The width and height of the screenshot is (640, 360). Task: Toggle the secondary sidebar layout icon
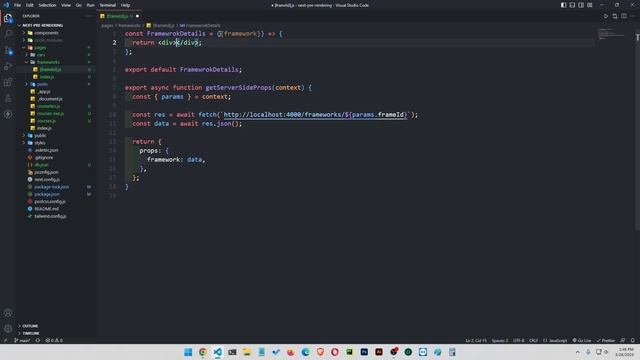pos(581,5)
